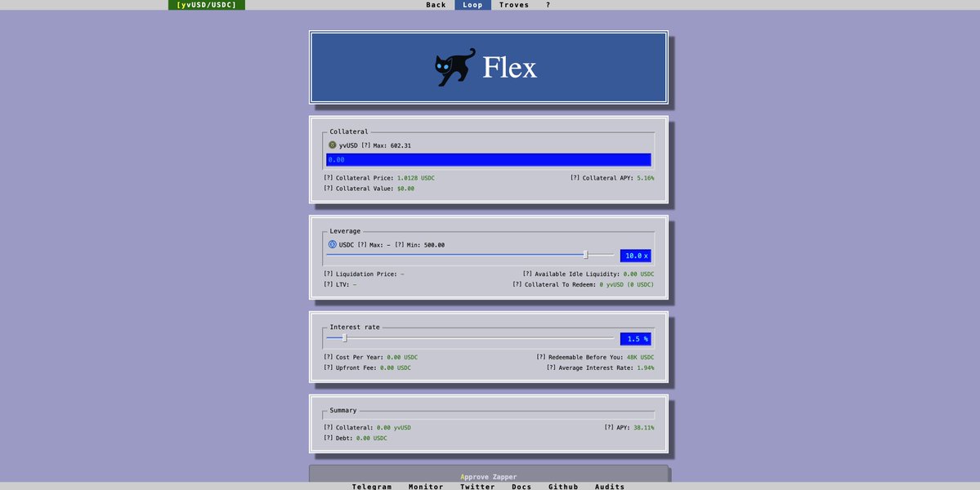Open help tooltip for Min: 500.00
This screenshot has height=490, width=980.
(x=400, y=245)
